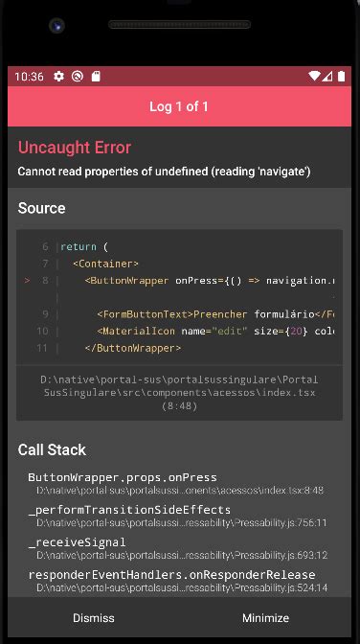
Task: Minimize the error overlay
Action: point(265,618)
